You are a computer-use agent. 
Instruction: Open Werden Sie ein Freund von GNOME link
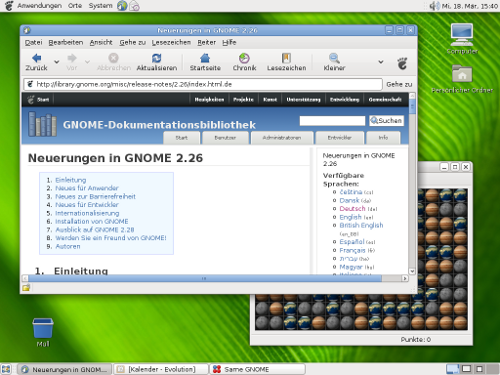click(x=111, y=238)
